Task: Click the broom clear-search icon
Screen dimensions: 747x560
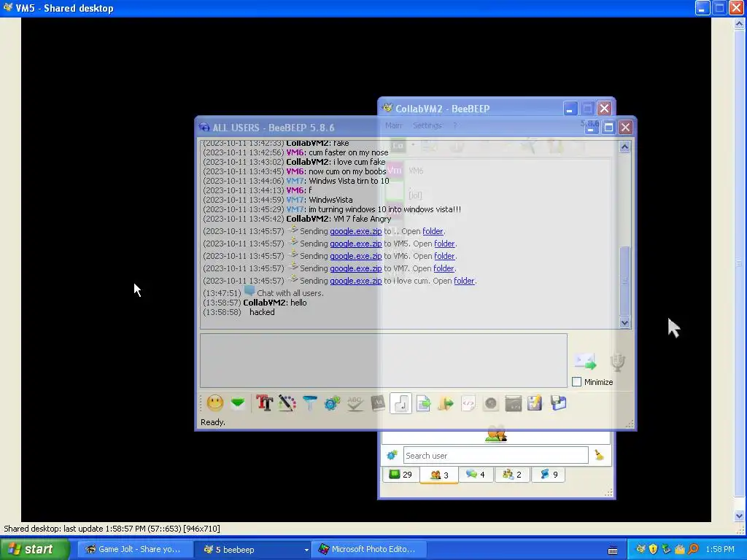Action: pos(600,456)
